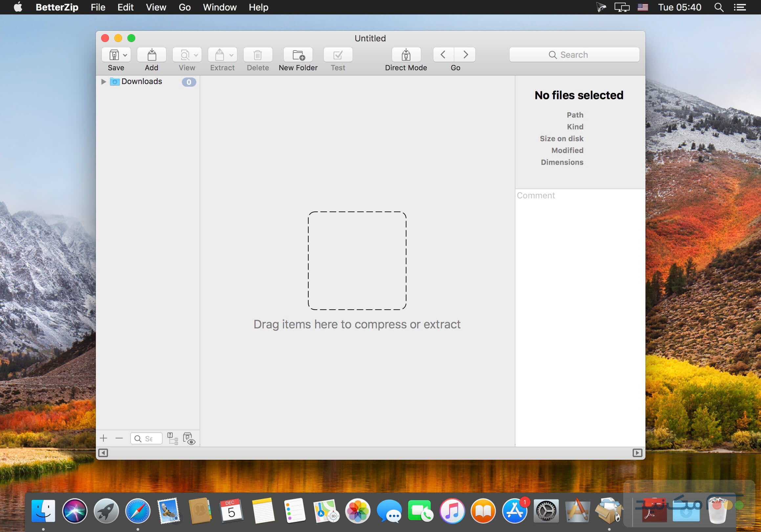The height and width of the screenshot is (532, 761).
Task: Toggle Direct Mode on
Action: click(x=406, y=55)
